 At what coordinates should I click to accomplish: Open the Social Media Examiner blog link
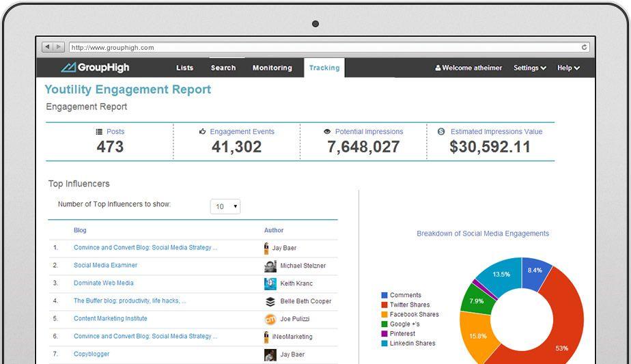click(105, 266)
